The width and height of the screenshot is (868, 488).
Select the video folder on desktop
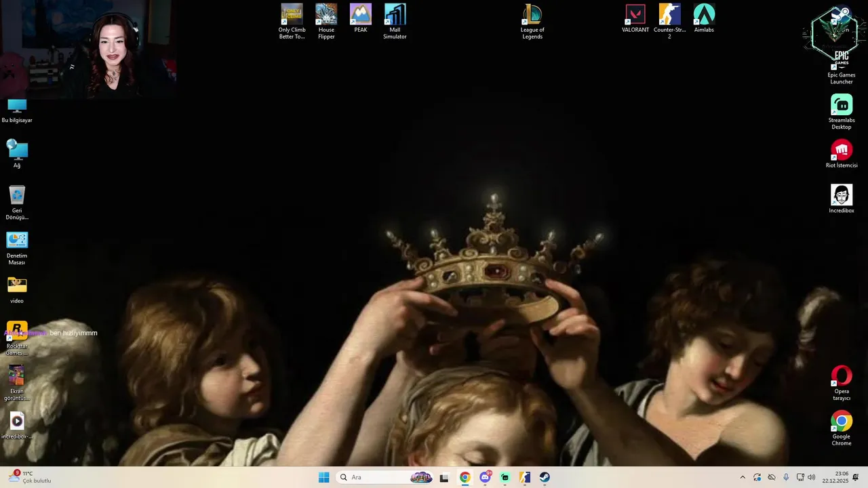click(17, 289)
